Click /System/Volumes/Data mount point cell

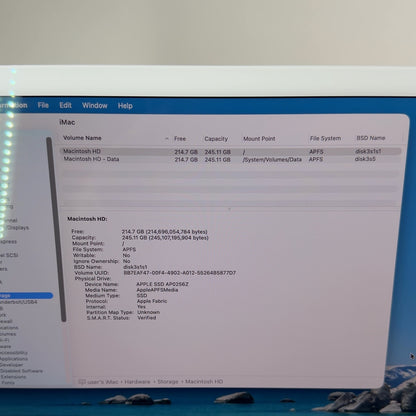coord(272,160)
